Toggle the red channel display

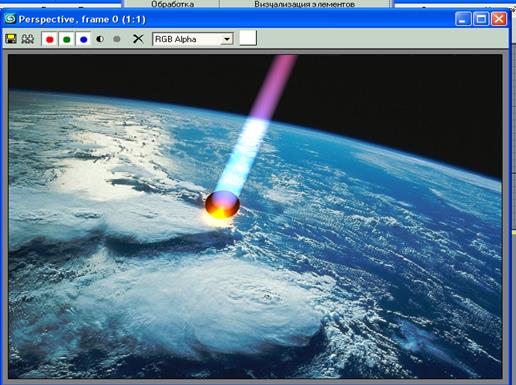[x=50, y=39]
